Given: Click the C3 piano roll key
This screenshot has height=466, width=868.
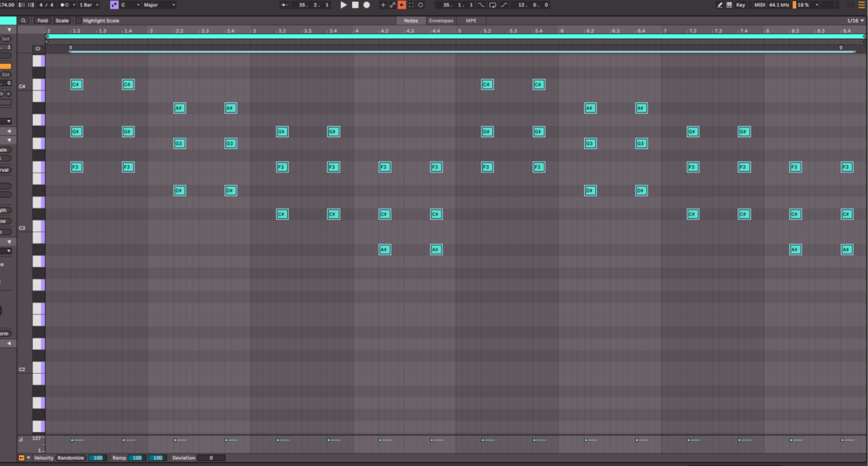Looking at the screenshot, I should click(38, 226).
